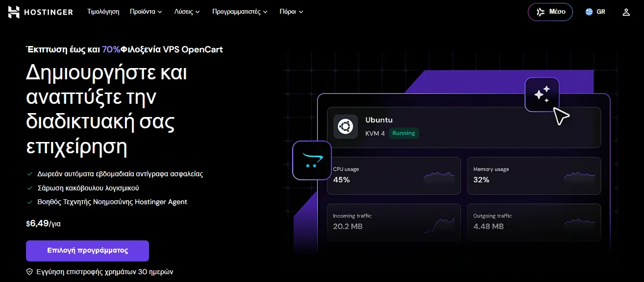644x282 pixels.
Task: Open the user account profile icon
Action: pos(626,12)
